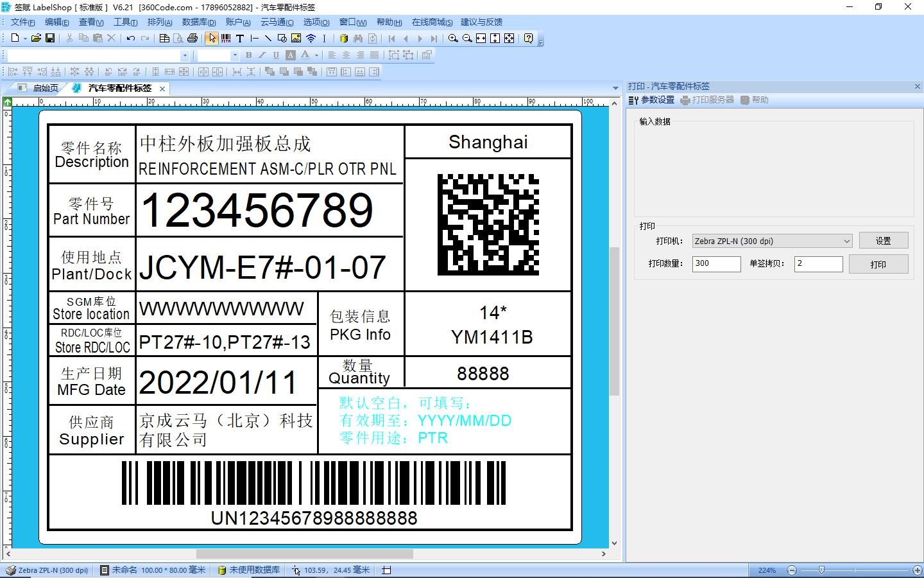Toggle bold text formatting
This screenshot has width=924, height=578.
[x=249, y=55]
